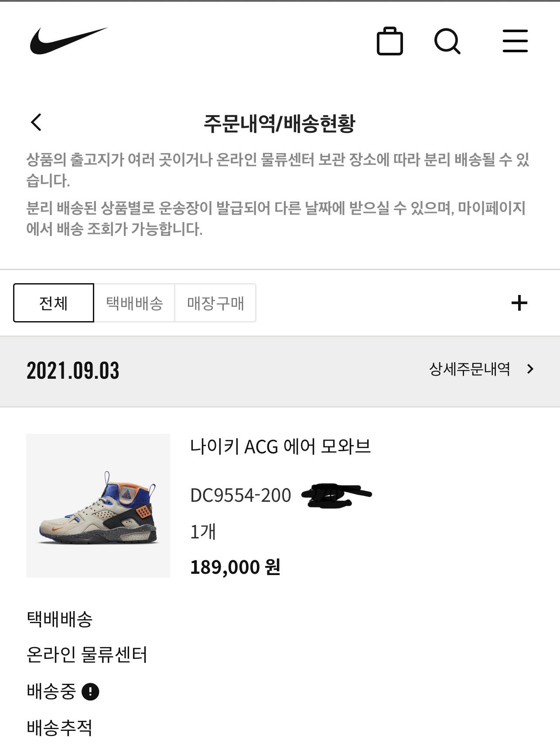Tap product name 나이키 ACG 에어 모와브
The image size is (560, 747).
click(x=280, y=446)
